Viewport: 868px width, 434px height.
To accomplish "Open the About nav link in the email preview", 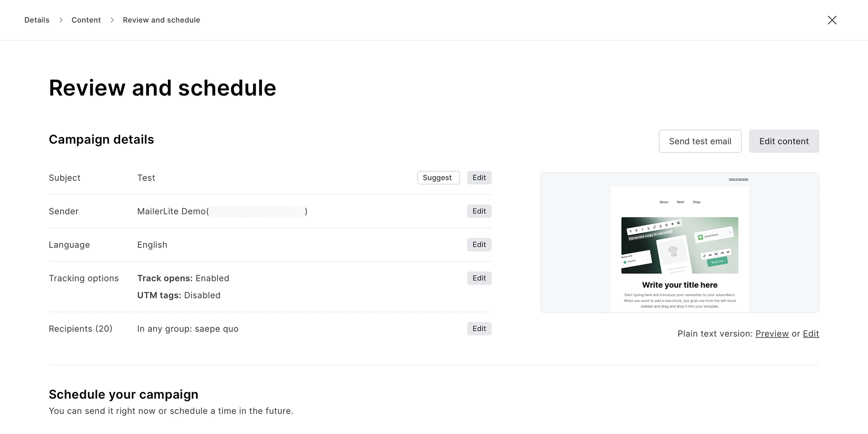I will tap(664, 202).
